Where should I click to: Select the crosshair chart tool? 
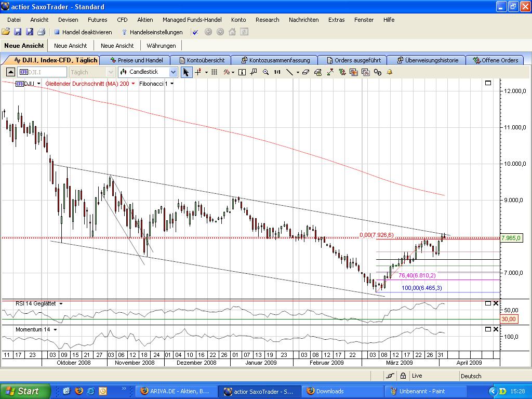(x=198, y=72)
